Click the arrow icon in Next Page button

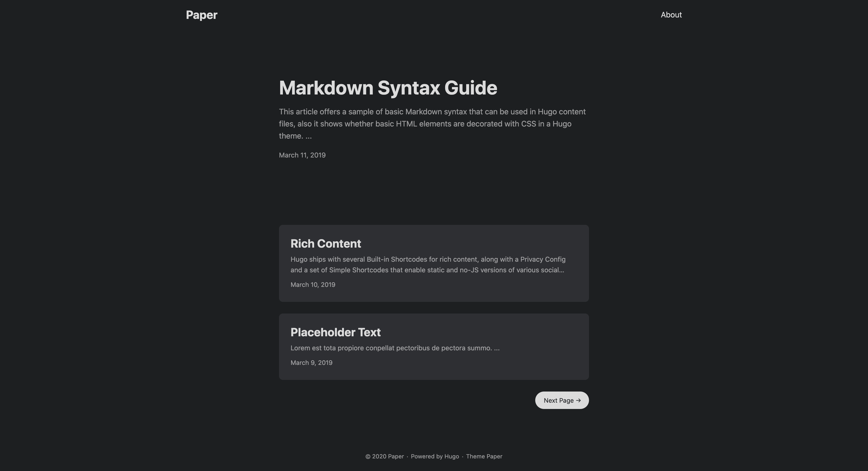(578, 400)
